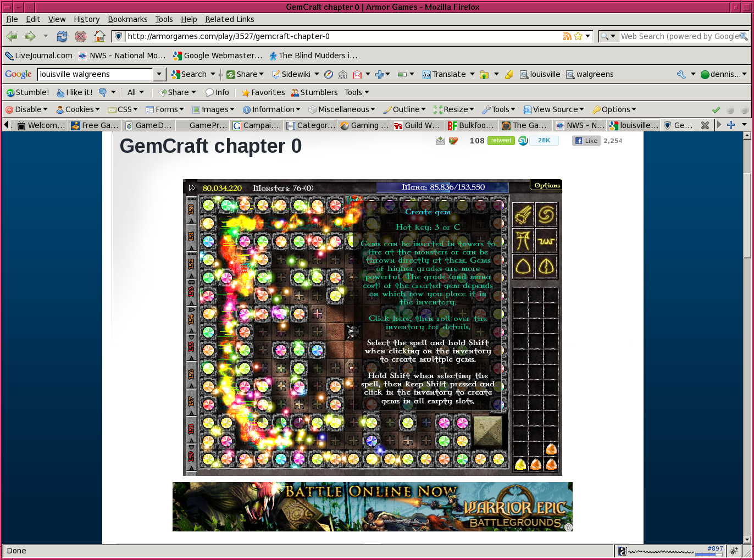Image resolution: width=754 pixels, height=560 pixels.
Task: Open the Google search box history dropdown
Action: coord(159,74)
